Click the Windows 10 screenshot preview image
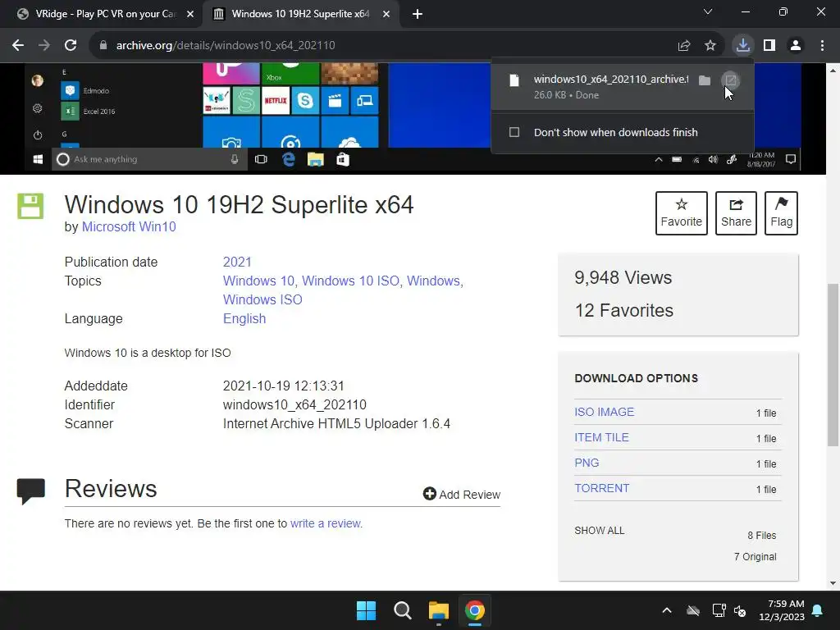 click(413, 118)
